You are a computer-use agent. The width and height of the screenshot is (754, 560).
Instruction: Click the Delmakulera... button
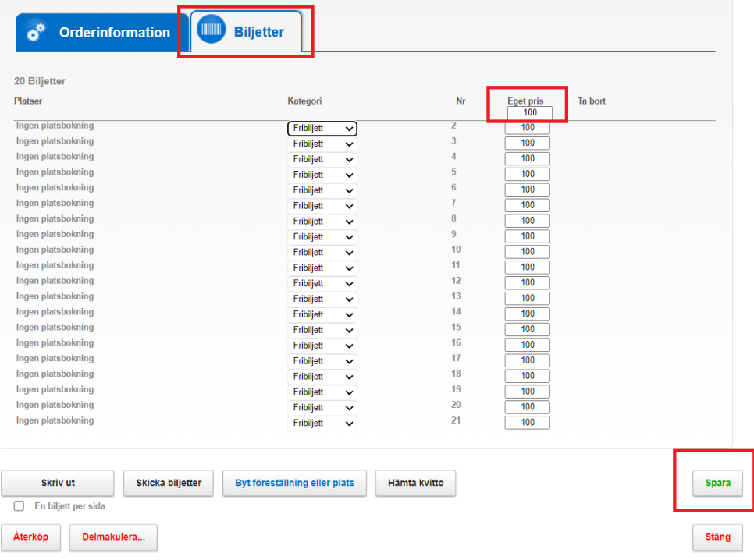[113, 537]
